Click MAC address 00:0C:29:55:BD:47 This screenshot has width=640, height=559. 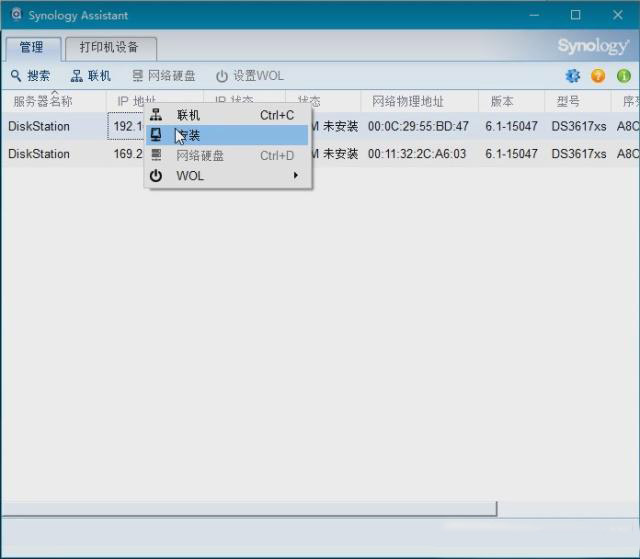(418, 126)
